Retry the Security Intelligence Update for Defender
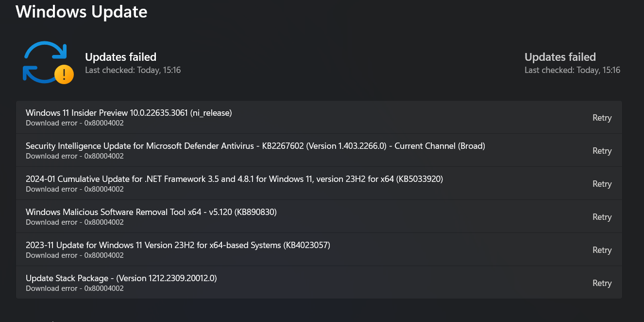Viewport: 644px width, 322px height. tap(602, 151)
